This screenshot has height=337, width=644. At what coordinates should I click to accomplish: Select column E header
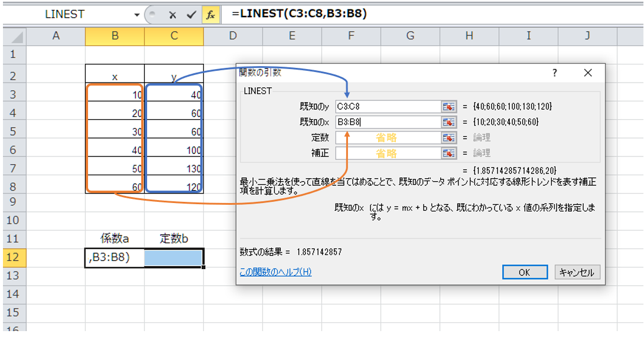292,36
